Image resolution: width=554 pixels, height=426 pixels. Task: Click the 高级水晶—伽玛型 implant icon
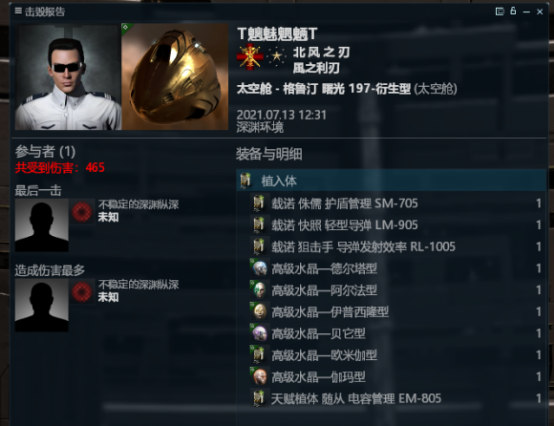[x=260, y=377]
